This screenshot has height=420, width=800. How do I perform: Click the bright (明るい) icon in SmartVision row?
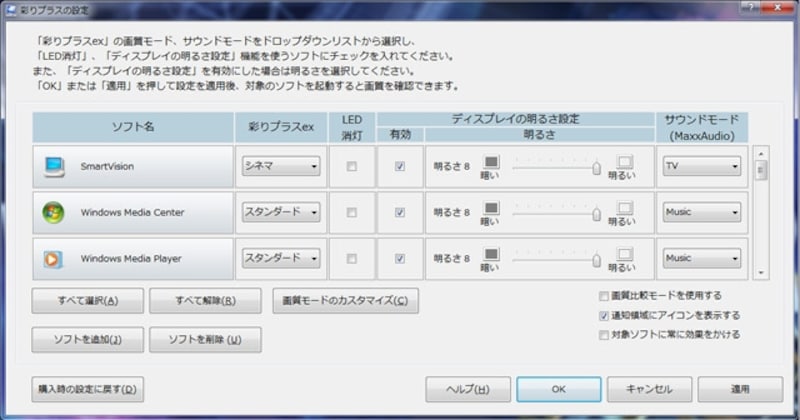point(624,162)
